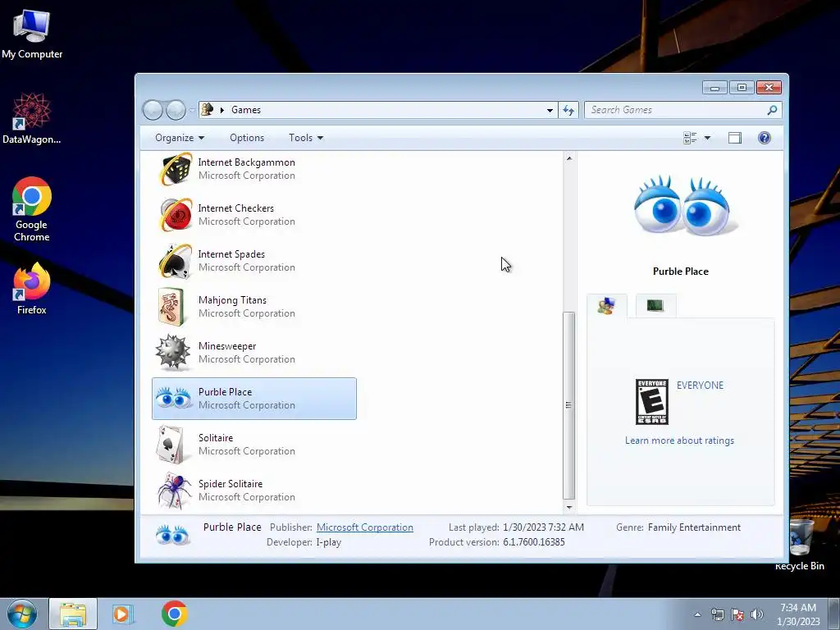Screen dimensions: 840x630
Task: Select the Solitaire cards icon
Action: (x=171, y=445)
